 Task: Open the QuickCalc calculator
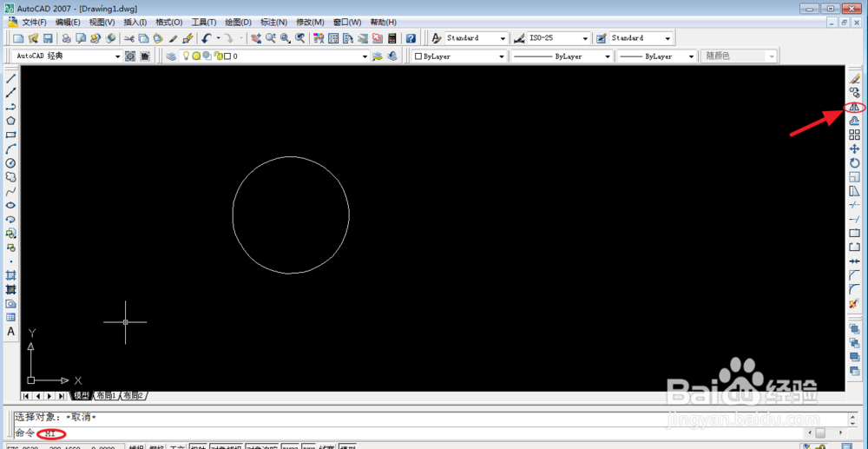coord(392,38)
